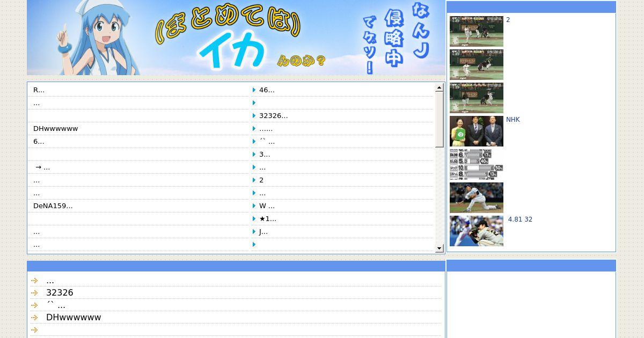Click the sidebar link '2' beside first thumbnail
This screenshot has width=644, height=338.
pyautogui.click(x=508, y=20)
